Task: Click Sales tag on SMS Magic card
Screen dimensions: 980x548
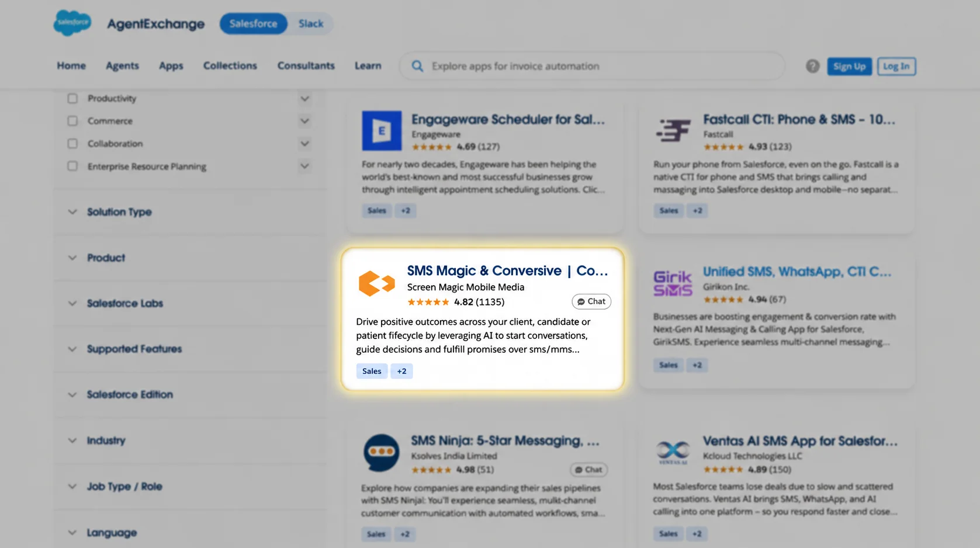Action: [x=372, y=371]
